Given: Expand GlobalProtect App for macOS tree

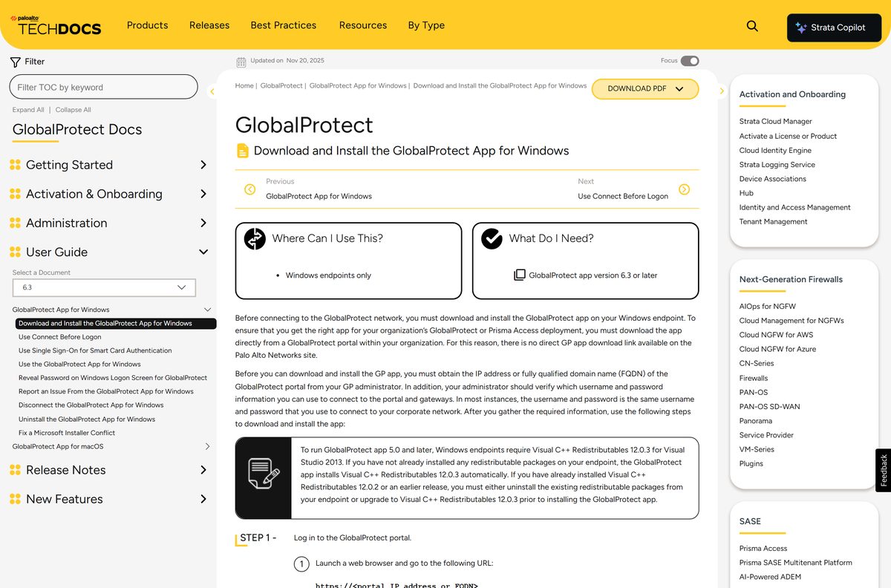Looking at the screenshot, I should pyautogui.click(x=207, y=446).
